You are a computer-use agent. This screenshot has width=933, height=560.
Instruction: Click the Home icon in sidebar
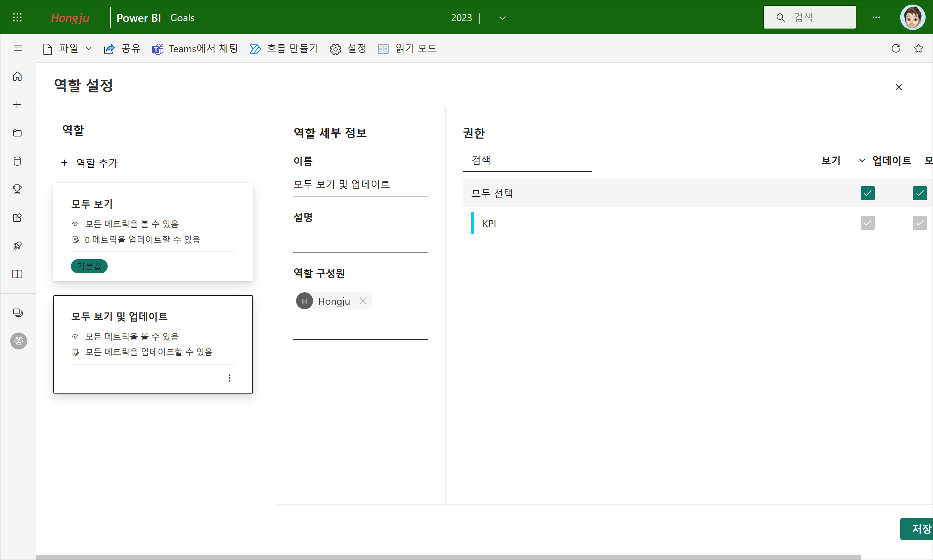pos(17,77)
